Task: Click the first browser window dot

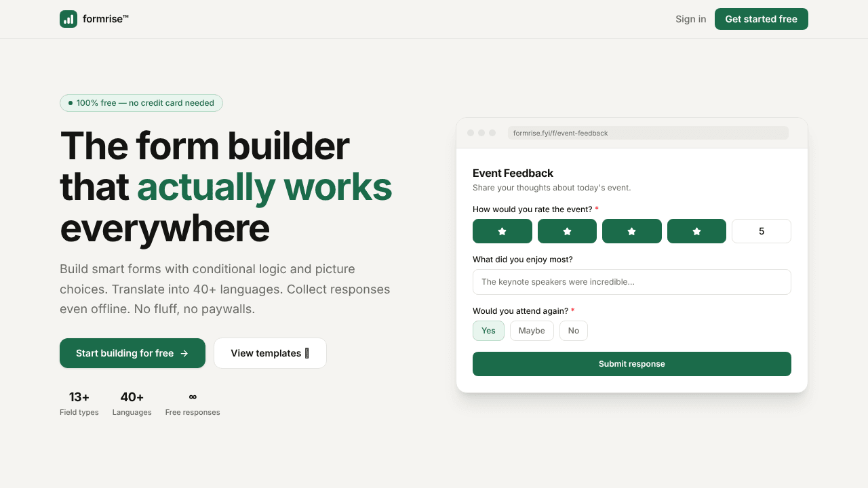Action: coord(471,133)
